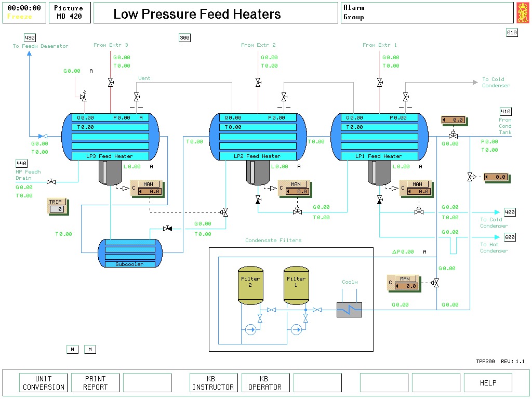
Task: Click the Norcontrol logo icon
Action: point(523,13)
